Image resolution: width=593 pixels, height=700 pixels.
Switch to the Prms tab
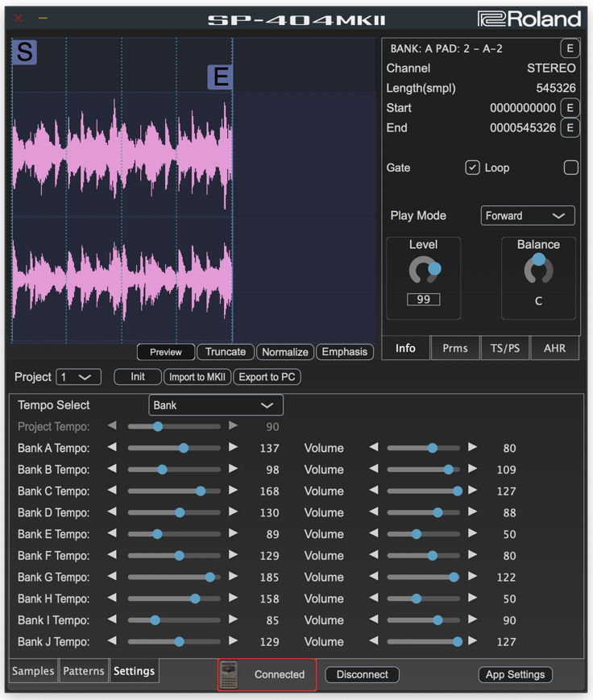click(x=455, y=348)
